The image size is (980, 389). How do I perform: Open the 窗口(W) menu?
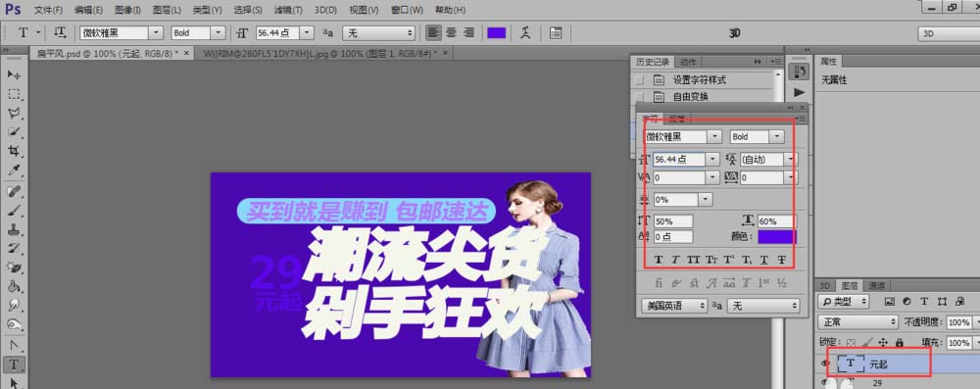[x=407, y=10]
